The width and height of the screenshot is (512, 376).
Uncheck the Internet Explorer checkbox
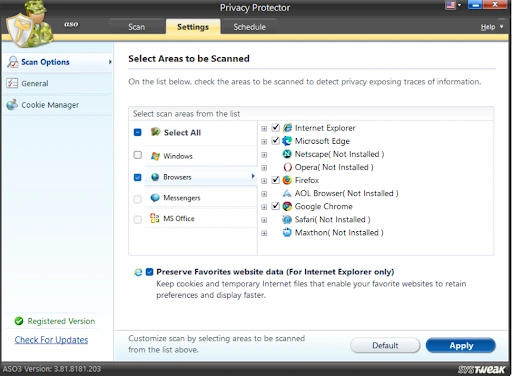coord(275,127)
